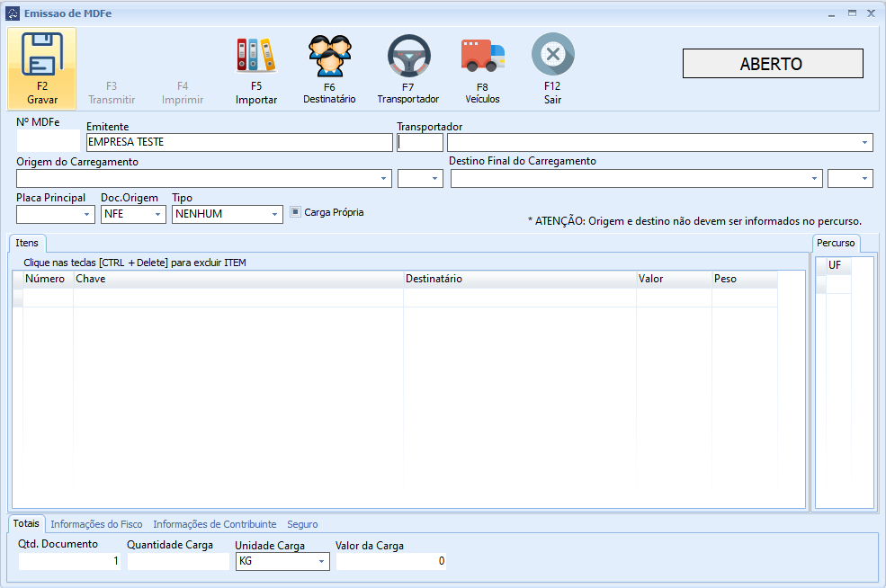The height and width of the screenshot is (588, 886).
Task: Open the Unidade Carga dropdown showing KG
Action: point(321,562)
